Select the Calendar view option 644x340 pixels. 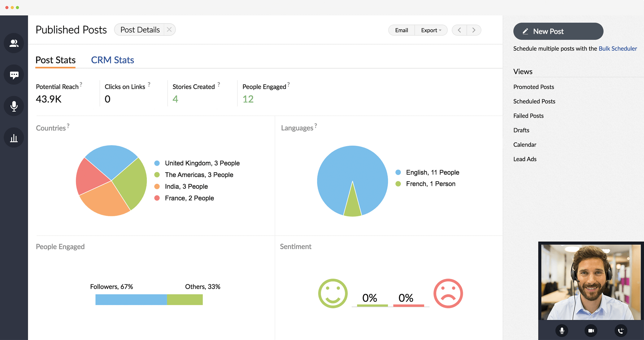click(525, 144)
